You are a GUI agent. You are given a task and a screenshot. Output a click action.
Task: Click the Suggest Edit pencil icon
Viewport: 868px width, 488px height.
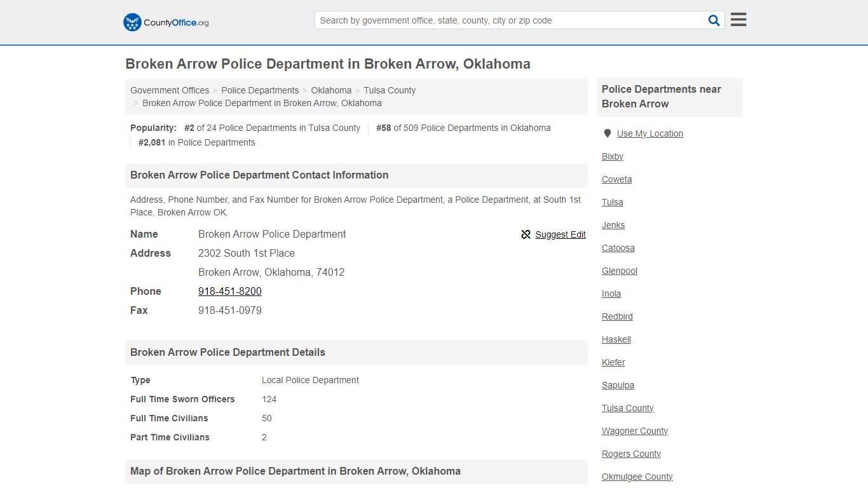[x=526, y=234]
